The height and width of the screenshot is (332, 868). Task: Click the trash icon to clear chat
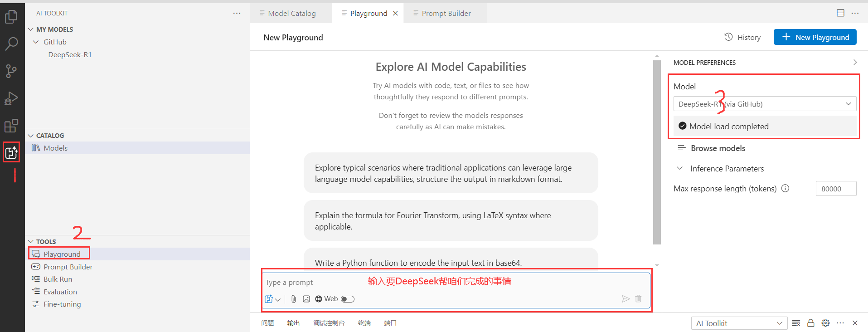[638, 298]
